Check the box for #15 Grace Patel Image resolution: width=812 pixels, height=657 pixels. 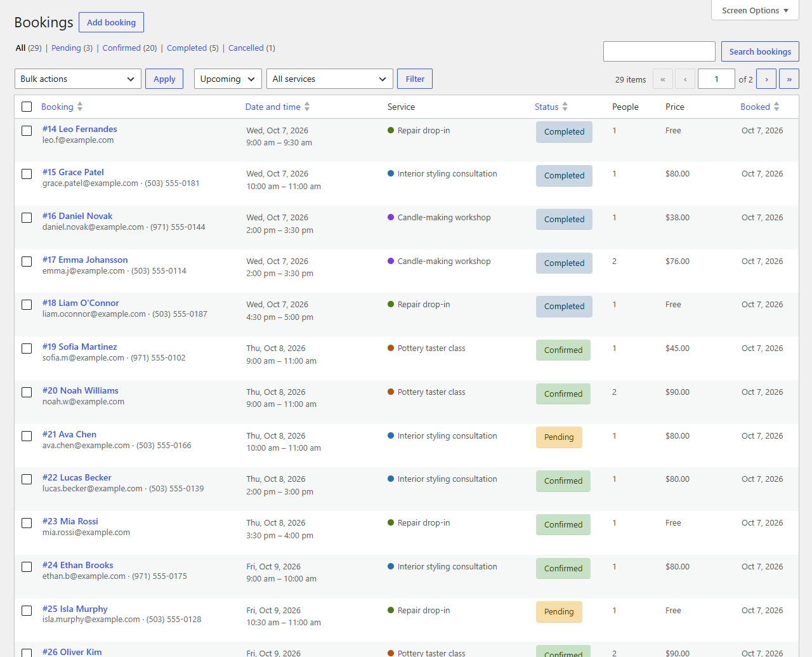27,174
